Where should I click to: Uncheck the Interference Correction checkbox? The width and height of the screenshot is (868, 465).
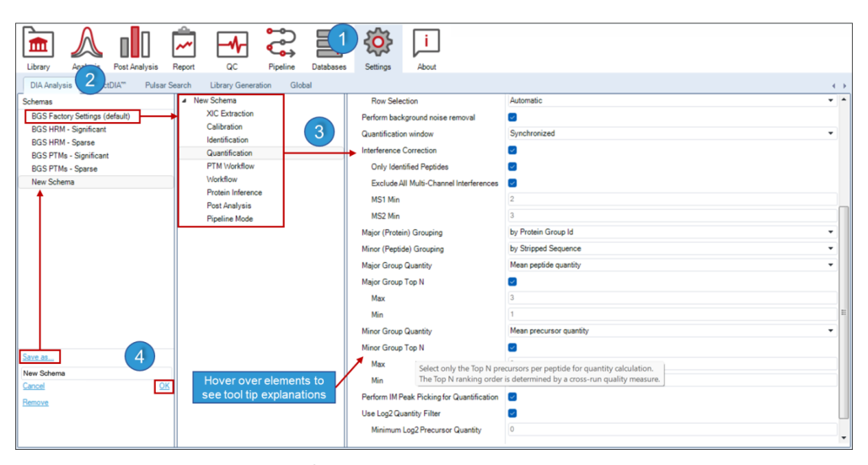pos(512,150)
